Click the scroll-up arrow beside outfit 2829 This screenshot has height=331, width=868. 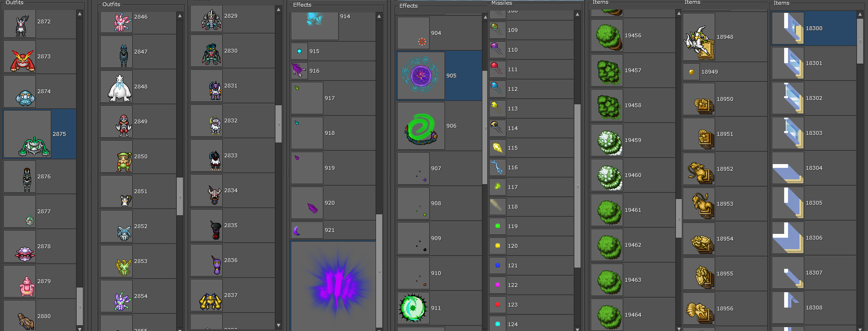(279, 10)
